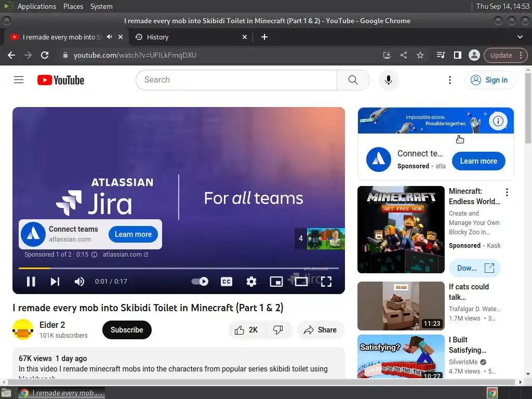The width and height of the screenshot is (532, 399).
Task: Open the If cats could talk thumbnail
Action: (x=401, y=306)
